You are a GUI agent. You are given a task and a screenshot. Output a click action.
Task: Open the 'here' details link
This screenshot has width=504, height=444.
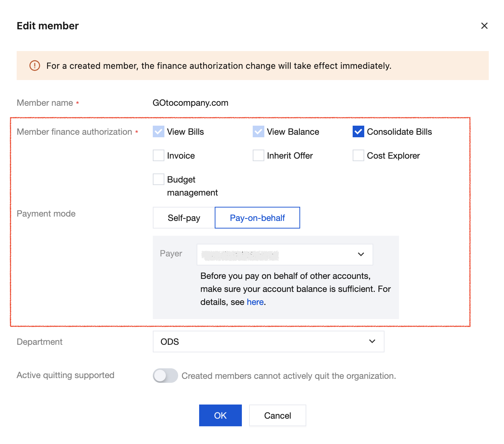pos(255,302)
